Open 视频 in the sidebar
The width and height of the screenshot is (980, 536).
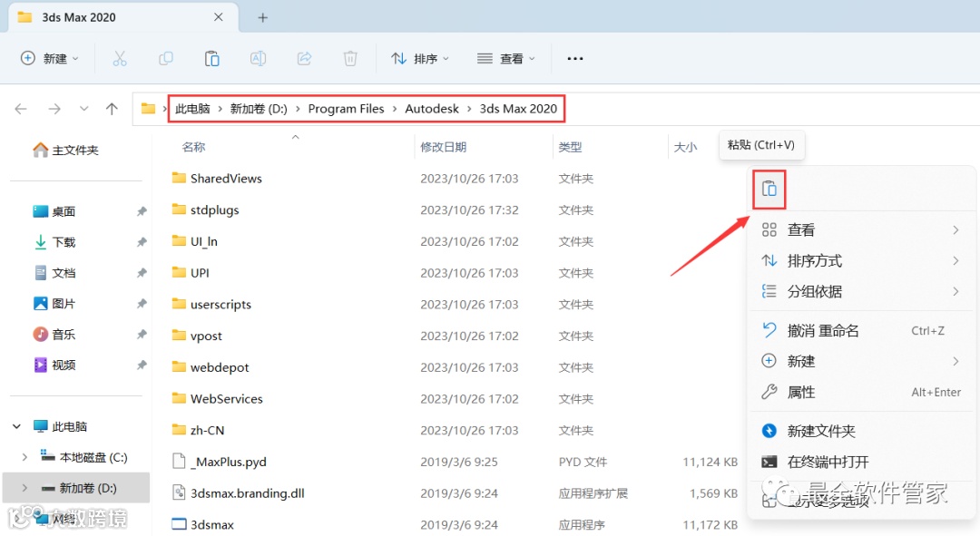[54, 365]
